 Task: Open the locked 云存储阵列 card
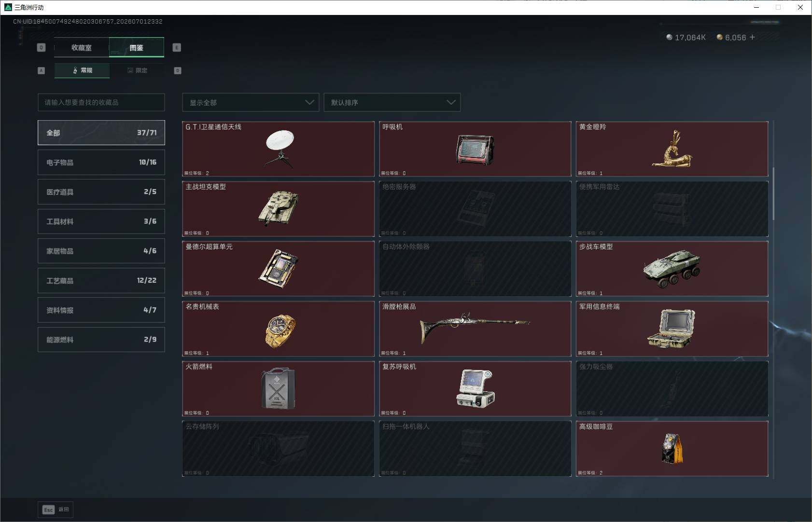278,449
